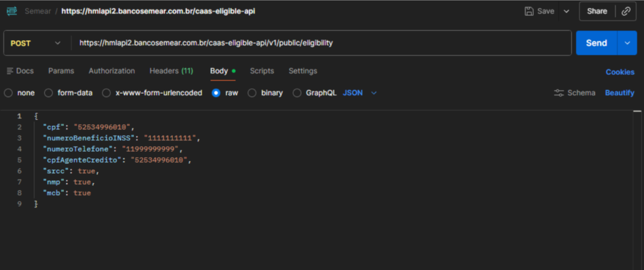
Task: Switch to the Params tab
Action: tap(61, 71)
